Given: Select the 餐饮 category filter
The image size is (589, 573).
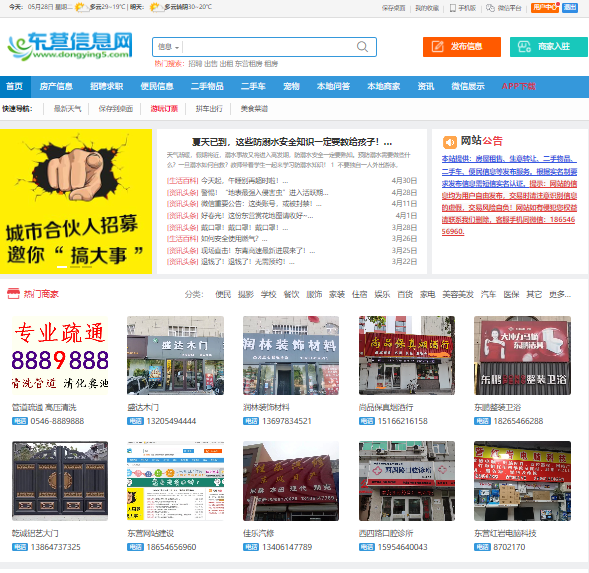Looking at the screenshot, I should point(291,294).
